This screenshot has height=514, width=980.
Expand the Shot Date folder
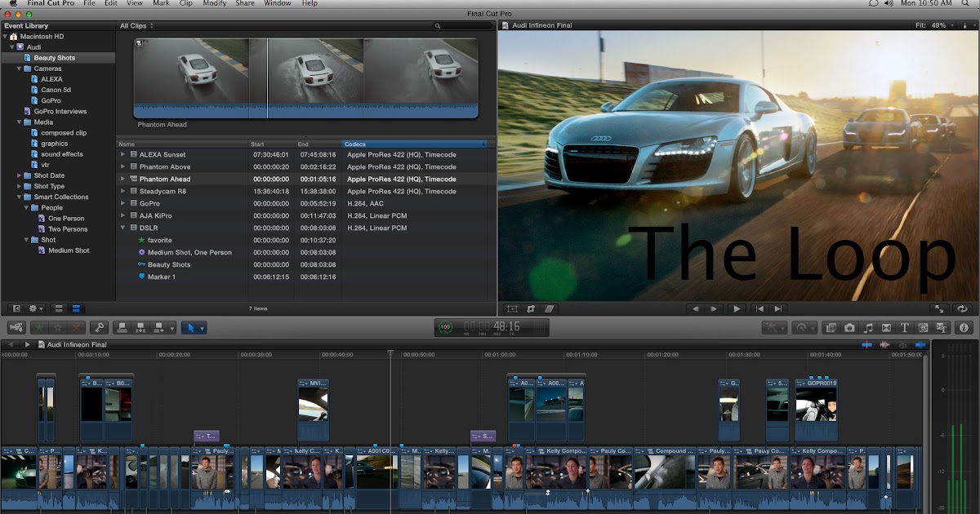click(x=20, y=175)
